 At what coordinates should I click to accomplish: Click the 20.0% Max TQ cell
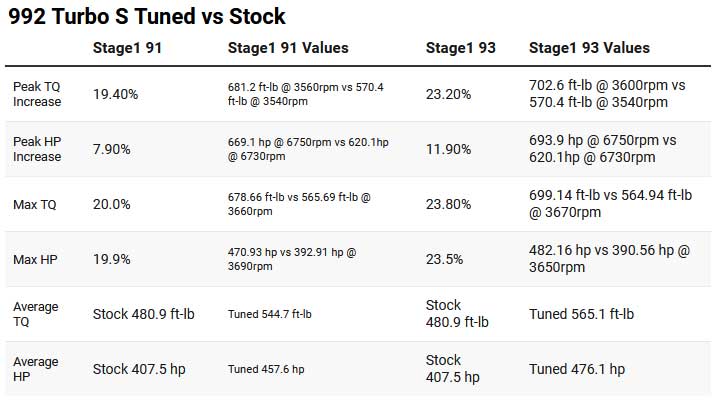tap(112, 204)
